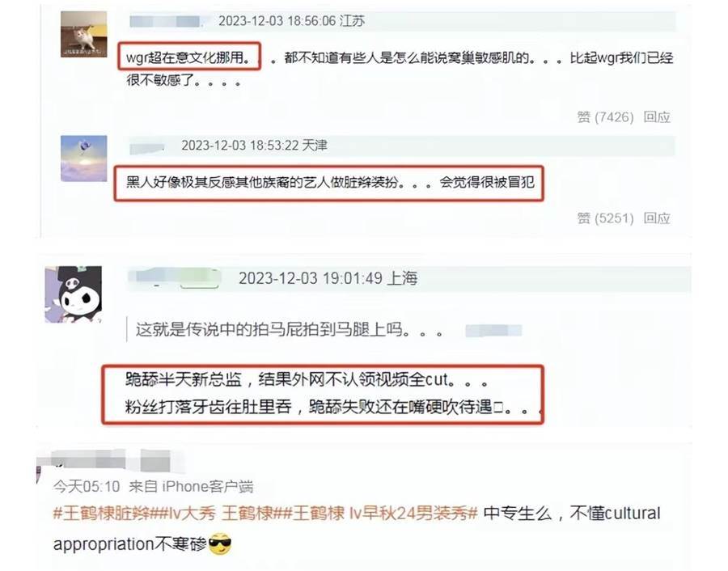Click 回应 next to 赞 (7426)
The height and width of the screenshot is (571, 728).
(x=657, y=117)
